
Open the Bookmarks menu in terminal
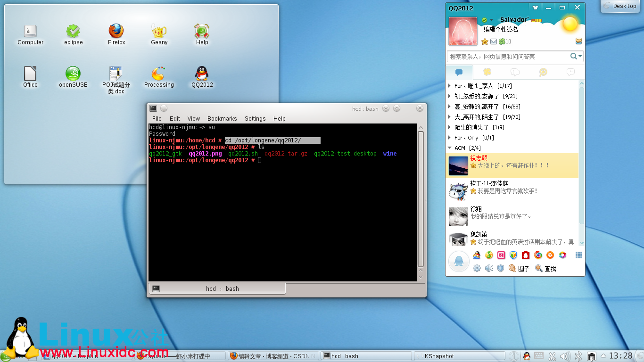click(222, 119)
